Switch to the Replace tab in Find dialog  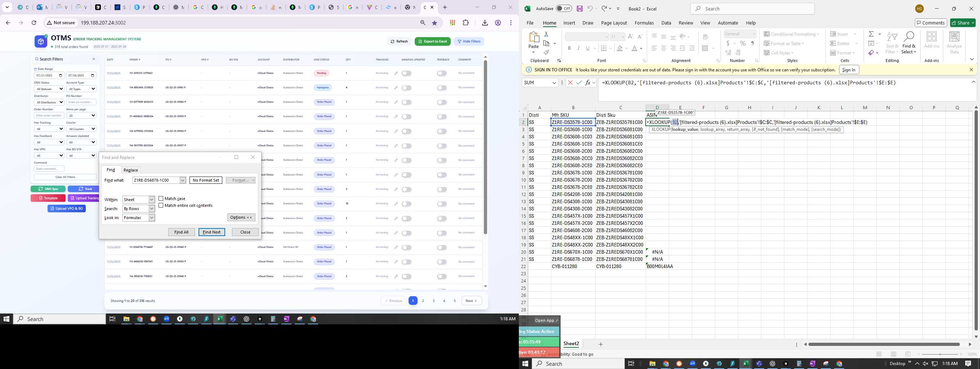pyautogui.click(x=130, y=170)
